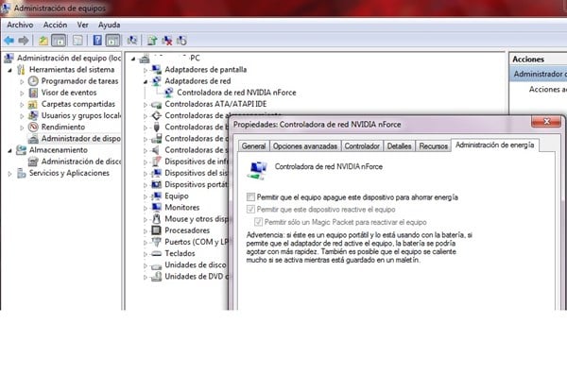This screenshot has height=392, width=567.
Task: Click the Update driver software toolbar icon
Action: coord(152,41)
